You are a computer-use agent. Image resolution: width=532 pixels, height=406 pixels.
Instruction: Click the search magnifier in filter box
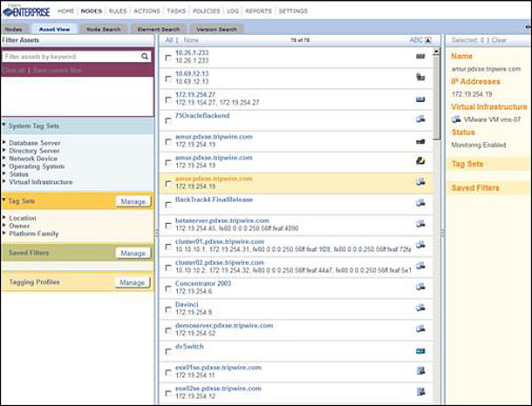coord(145,57)
